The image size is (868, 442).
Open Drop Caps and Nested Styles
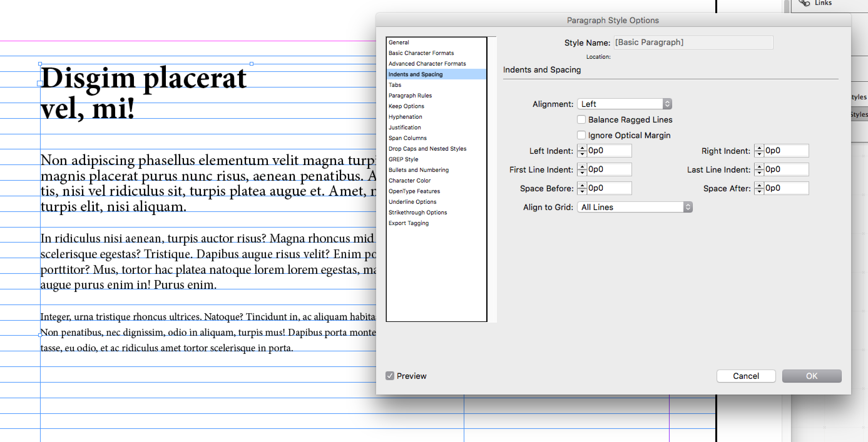click(x=436, y=149)
